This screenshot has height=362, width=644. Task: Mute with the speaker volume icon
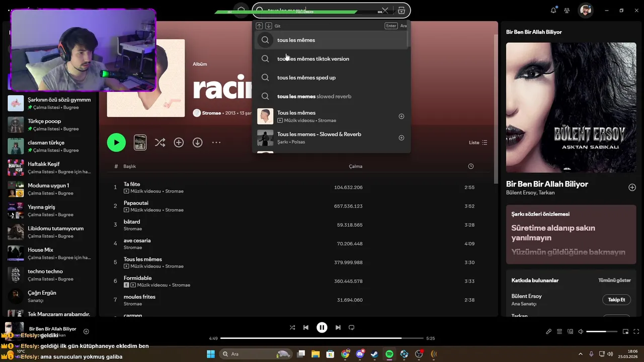click(581, 331)
